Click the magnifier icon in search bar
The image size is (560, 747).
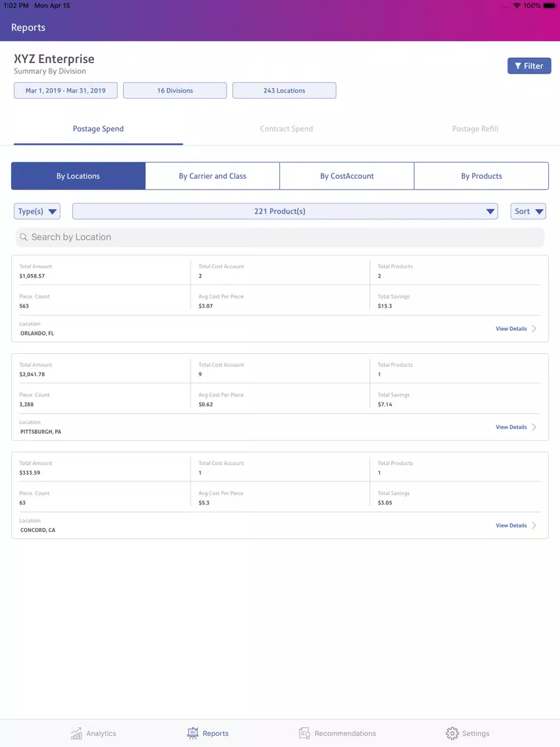(x=24, y=237)
